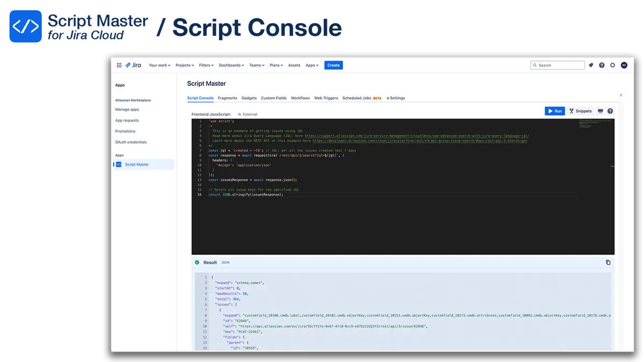Open the Jira app switcher grid
The width and height of the screenshot is (644, 362).
[119, 65]
